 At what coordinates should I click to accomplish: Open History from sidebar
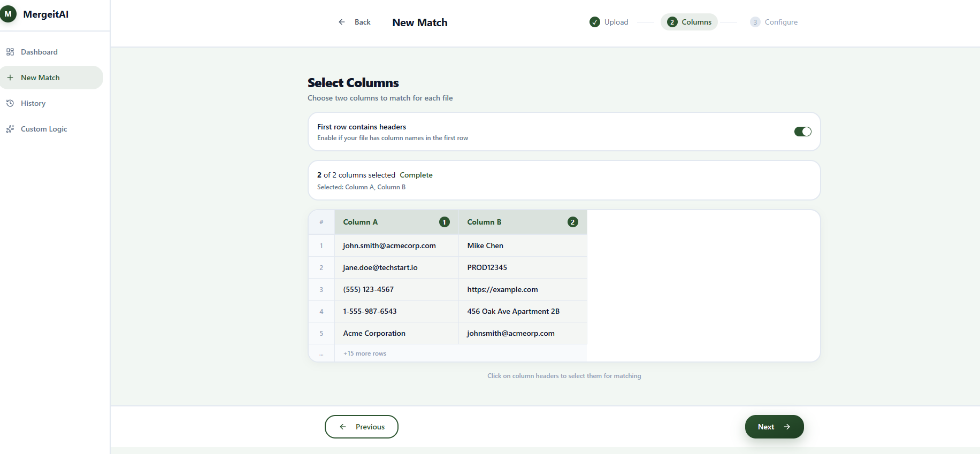(x=51, y=103)
